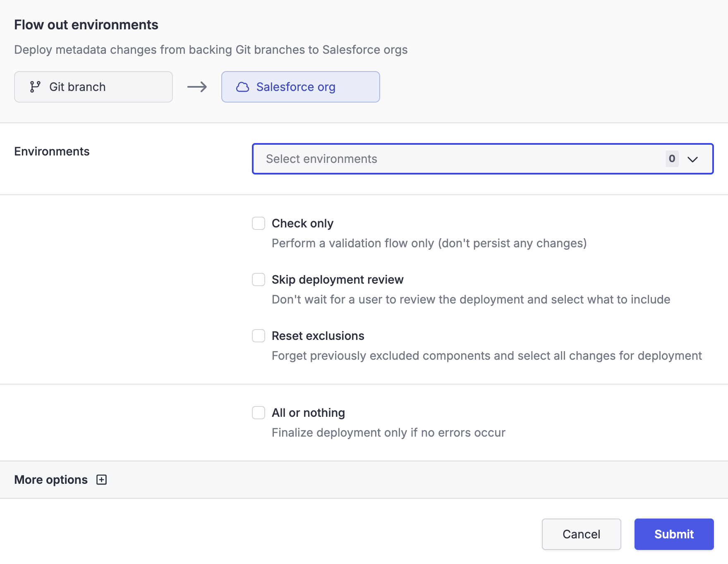This screenshot has width=728, height=564.
Task: Select the Git branch source option
Action: click(93, 87)
